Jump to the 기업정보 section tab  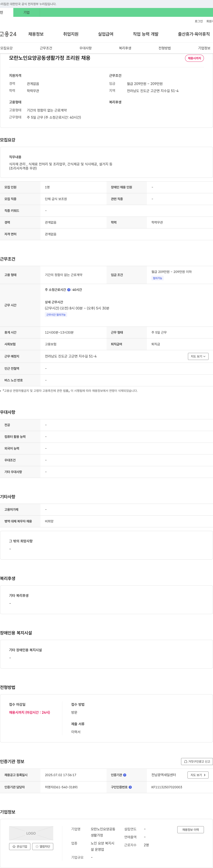point(204,48)
